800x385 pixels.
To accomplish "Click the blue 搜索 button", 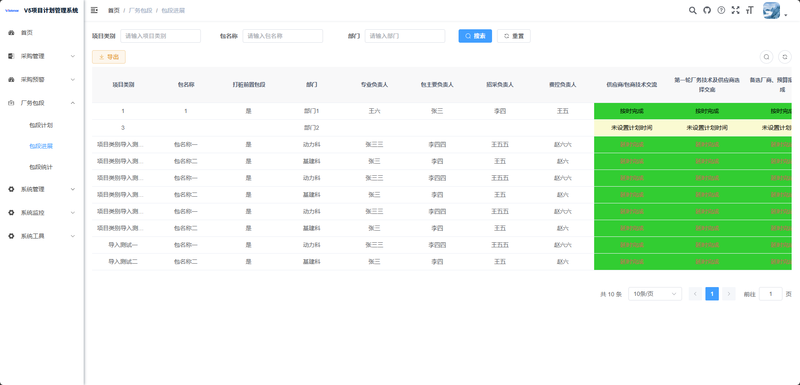I will point(475,36).
